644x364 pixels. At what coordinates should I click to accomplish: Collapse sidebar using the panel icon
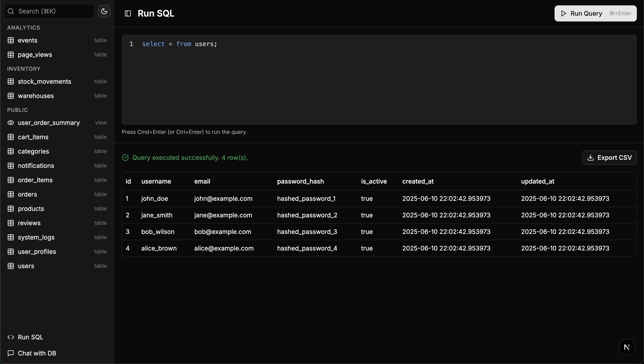coord(128,13)
